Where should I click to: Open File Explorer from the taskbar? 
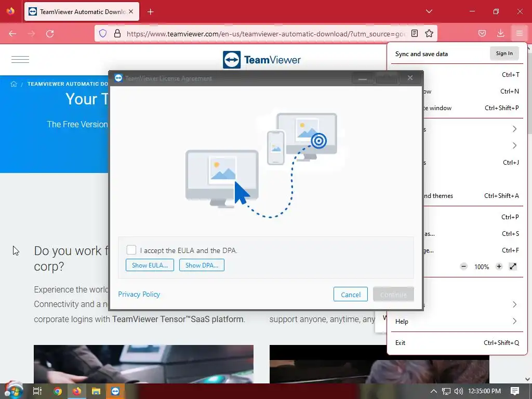point(96,391)
